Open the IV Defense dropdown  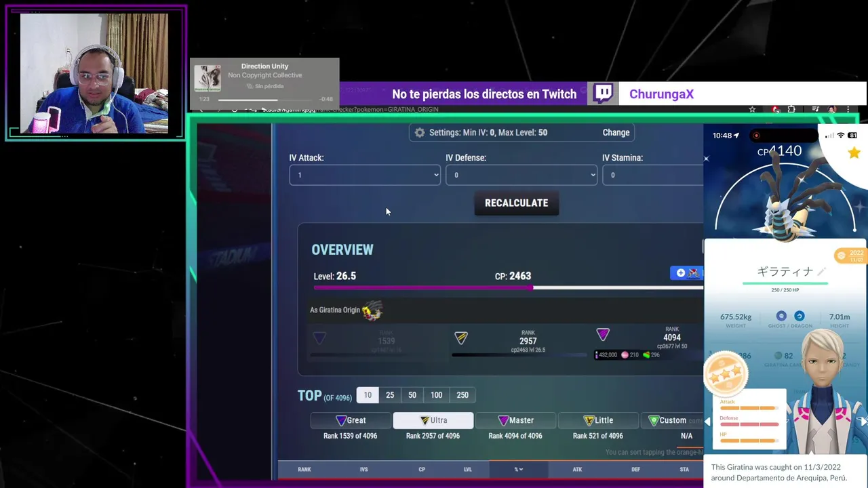click(521, 175)
